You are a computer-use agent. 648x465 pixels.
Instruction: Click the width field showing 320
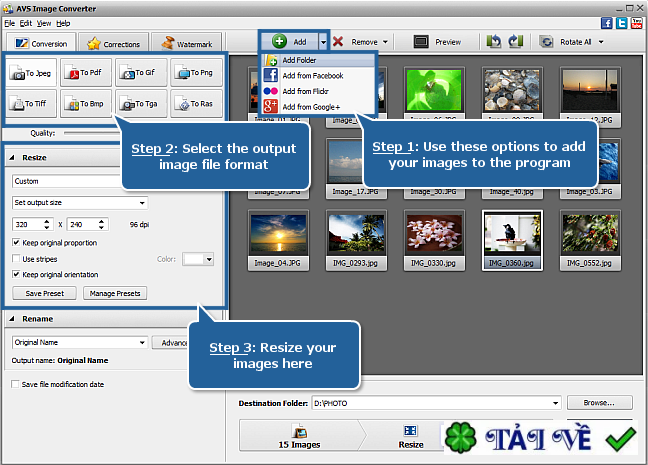tap(28, 224)
